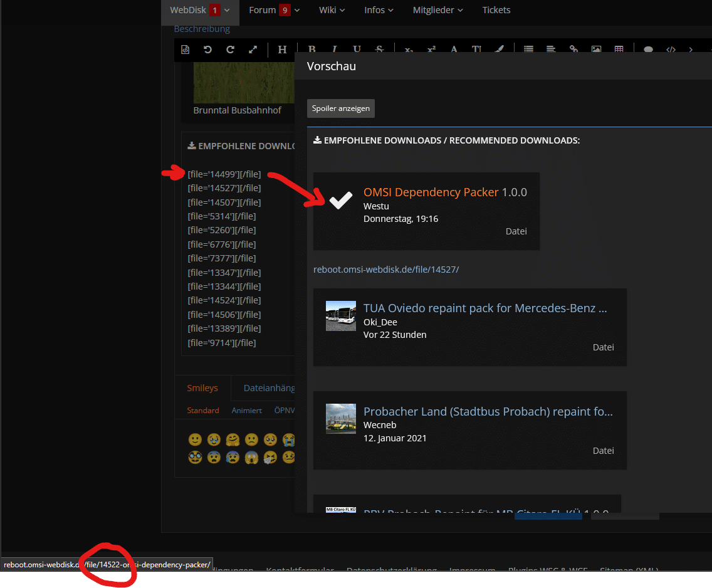Click the Spoiler anzeigen button
Image resolution: width=712 pixels, height=588 pixels.
341,108
